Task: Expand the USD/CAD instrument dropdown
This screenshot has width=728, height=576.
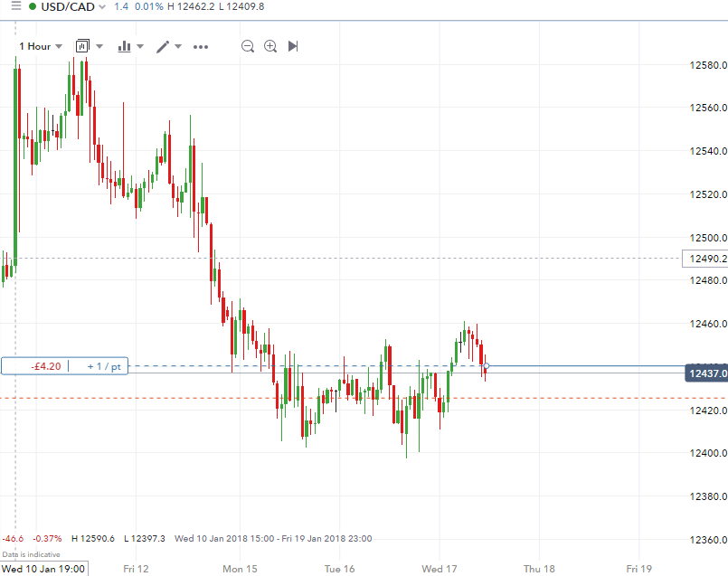Action: 102,7
